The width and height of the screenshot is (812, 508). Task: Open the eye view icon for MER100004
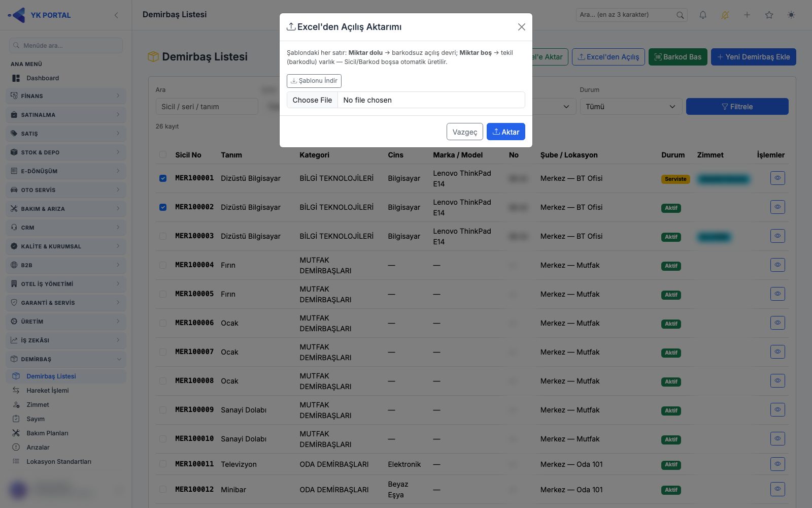tap(777, 265)
